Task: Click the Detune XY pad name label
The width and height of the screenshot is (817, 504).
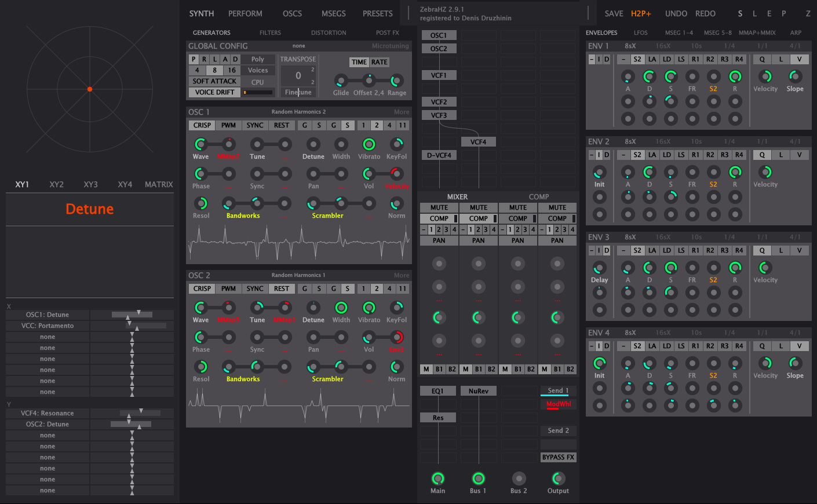Action: (x=90, y=209)
